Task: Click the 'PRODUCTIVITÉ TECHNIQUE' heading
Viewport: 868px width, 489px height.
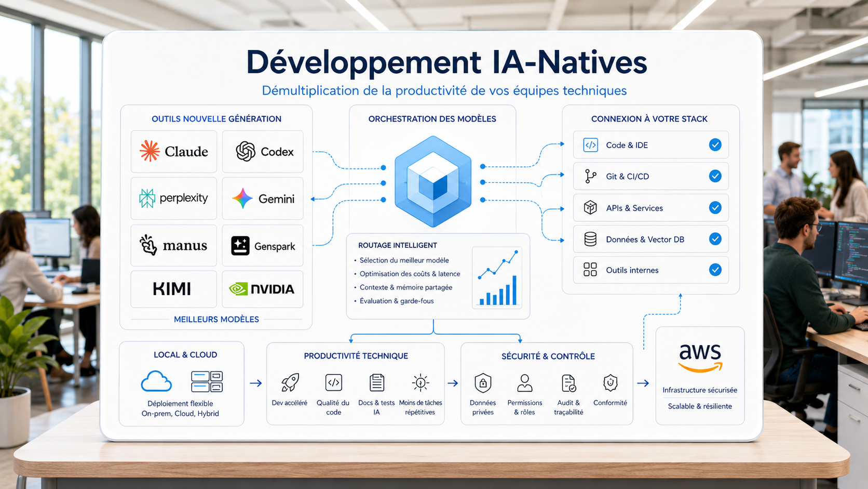Action: (356, 356)
